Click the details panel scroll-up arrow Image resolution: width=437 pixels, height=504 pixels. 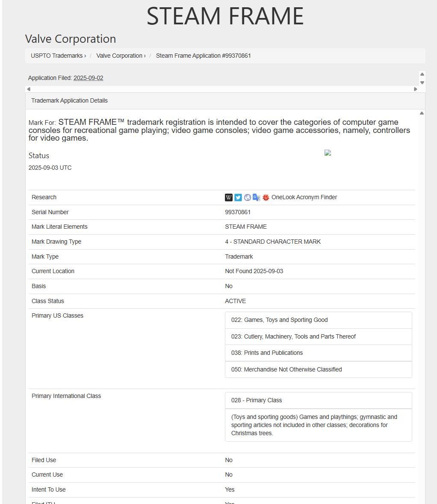click(x=422, y=113)
